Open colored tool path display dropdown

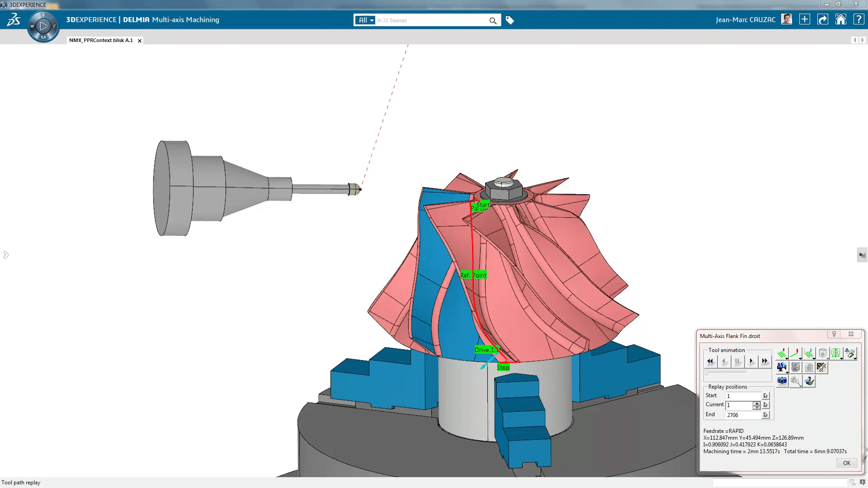coord(809,354)
